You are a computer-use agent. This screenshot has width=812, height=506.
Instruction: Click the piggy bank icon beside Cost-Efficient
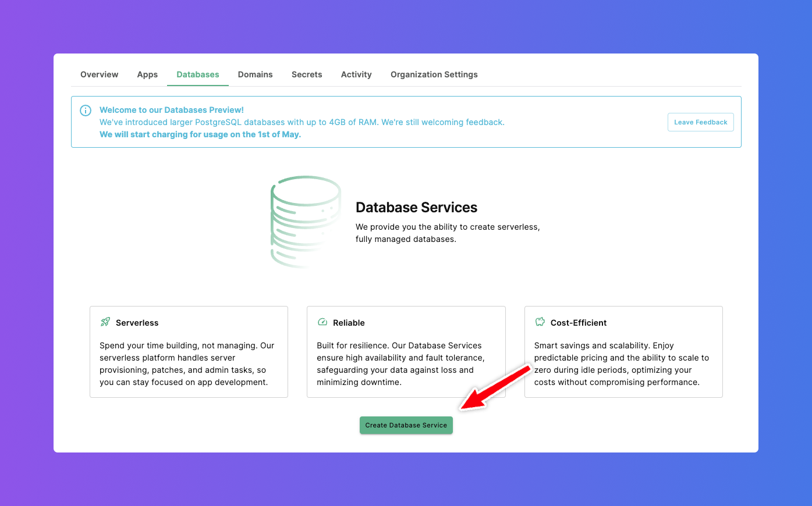pos(540,320)
